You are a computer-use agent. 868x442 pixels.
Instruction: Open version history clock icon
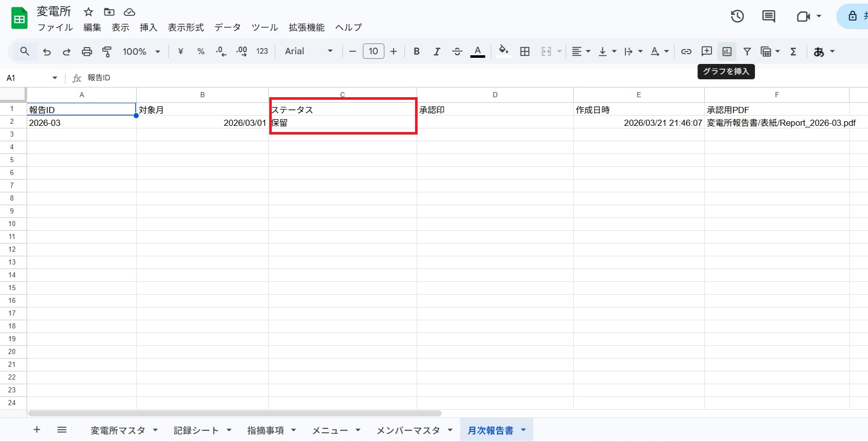pos(737,16)
